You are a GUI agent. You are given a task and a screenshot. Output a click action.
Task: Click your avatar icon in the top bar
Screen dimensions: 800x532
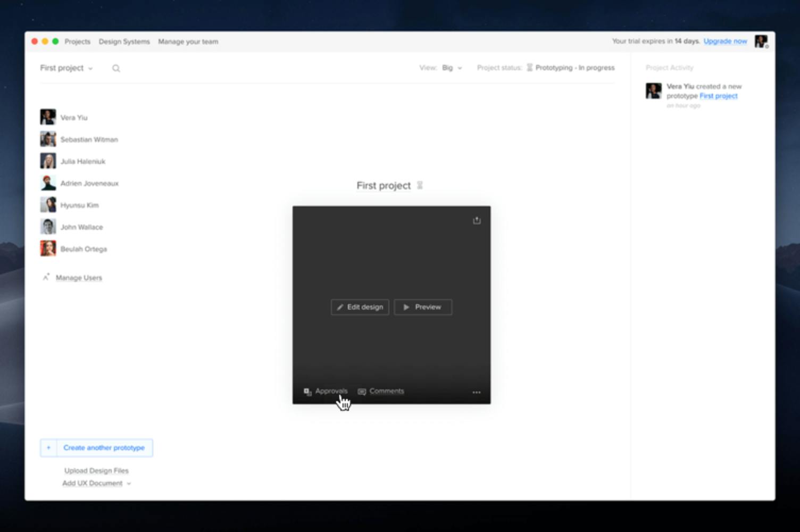pyautogui.click(x=761, y=41)
